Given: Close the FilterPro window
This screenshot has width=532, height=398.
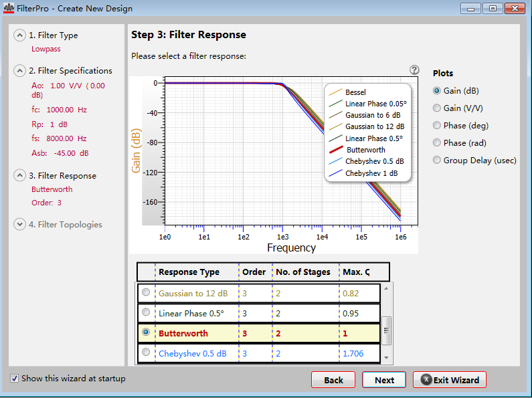Looking at the screenshot, I should [x=515, y=9].
